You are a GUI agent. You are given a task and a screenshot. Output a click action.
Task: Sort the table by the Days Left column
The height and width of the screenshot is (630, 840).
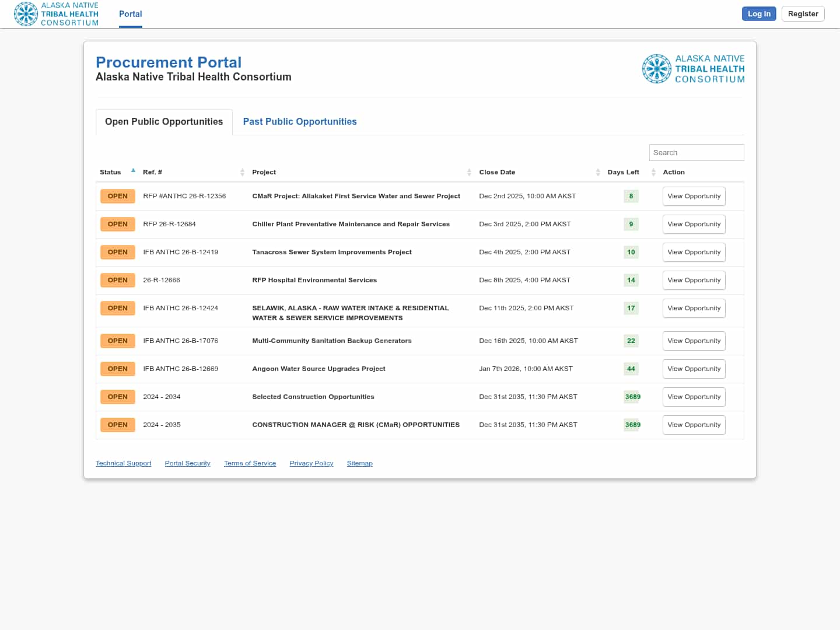click(x=653, y=172)
